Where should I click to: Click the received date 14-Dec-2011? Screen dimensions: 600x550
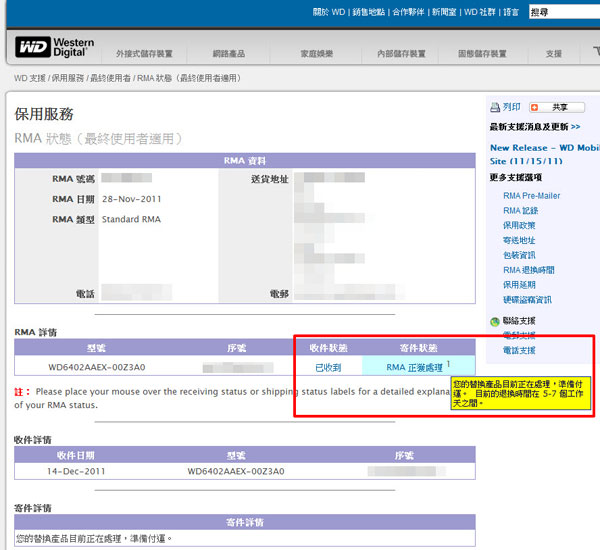click(x=76, y=472)
